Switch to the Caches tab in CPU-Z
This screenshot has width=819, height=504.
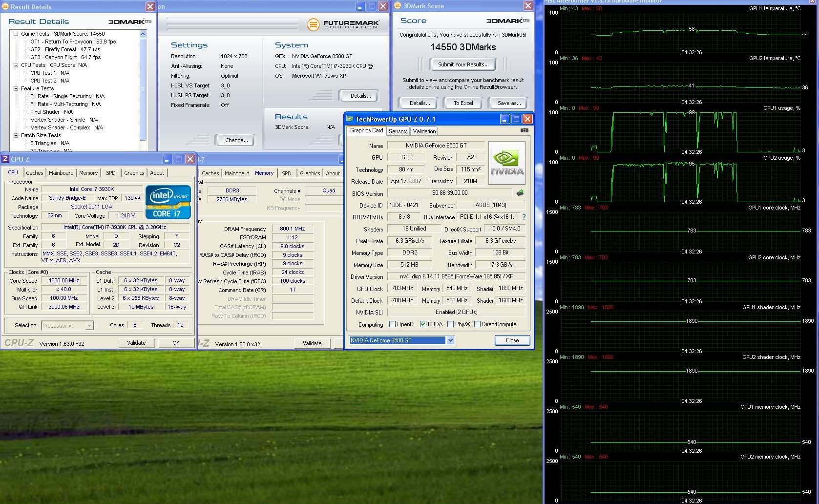coord(35,173)
